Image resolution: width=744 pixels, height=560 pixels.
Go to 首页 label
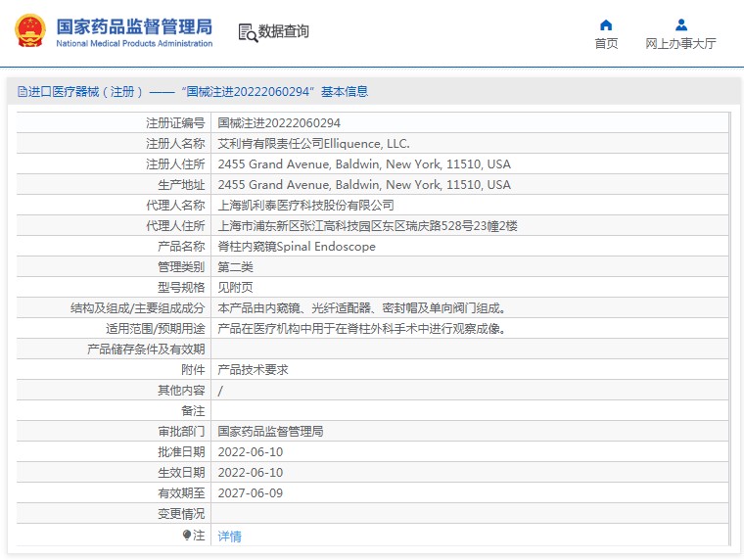(x=606, y=44)
